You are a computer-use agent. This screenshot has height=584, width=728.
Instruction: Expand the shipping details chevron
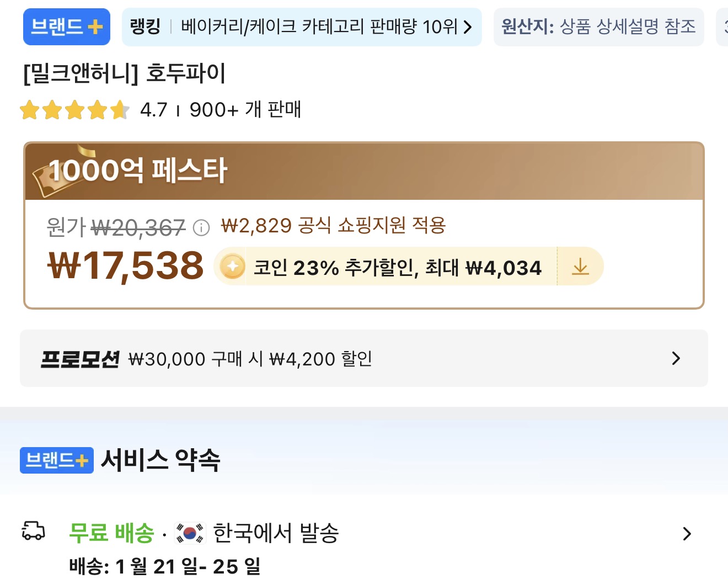tap(687, 533)
